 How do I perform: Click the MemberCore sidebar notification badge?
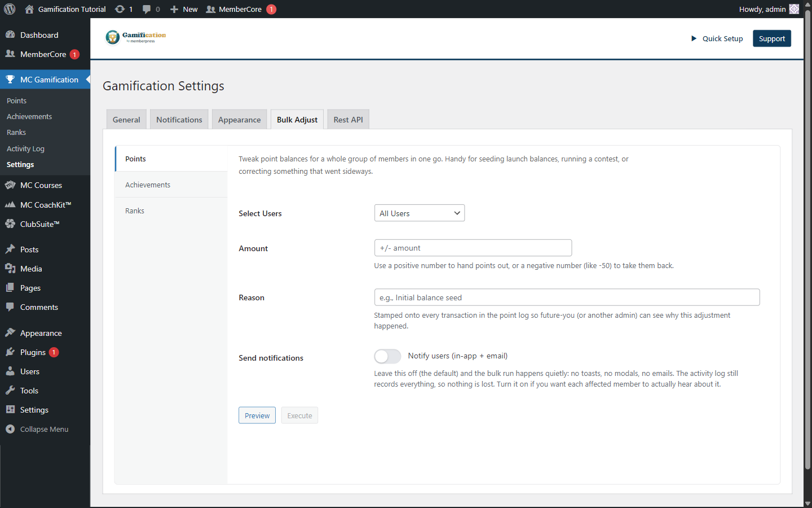74,54
